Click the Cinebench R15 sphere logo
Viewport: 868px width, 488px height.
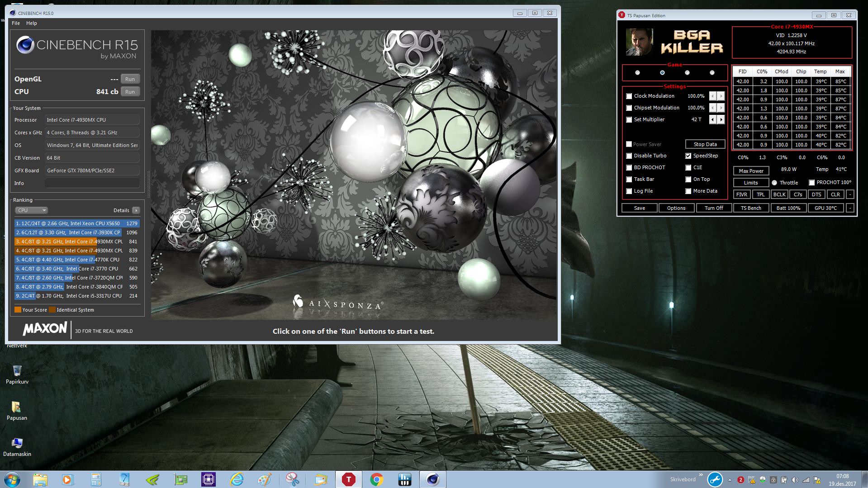(25, 45)
